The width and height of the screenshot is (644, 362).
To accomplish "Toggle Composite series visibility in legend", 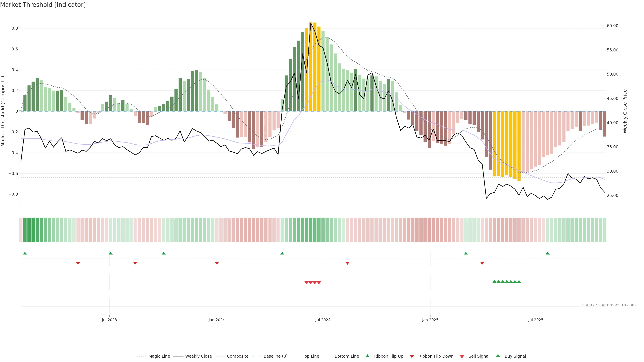I will click(237, 356).
